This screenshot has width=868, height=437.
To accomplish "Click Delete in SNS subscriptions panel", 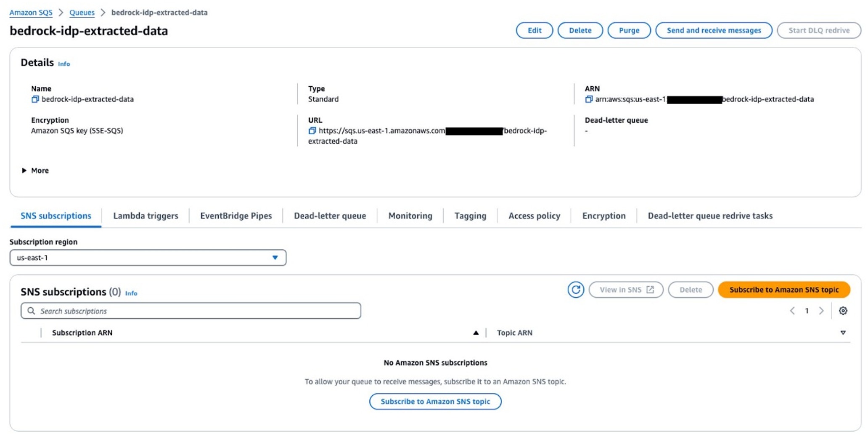I will 691,290.
